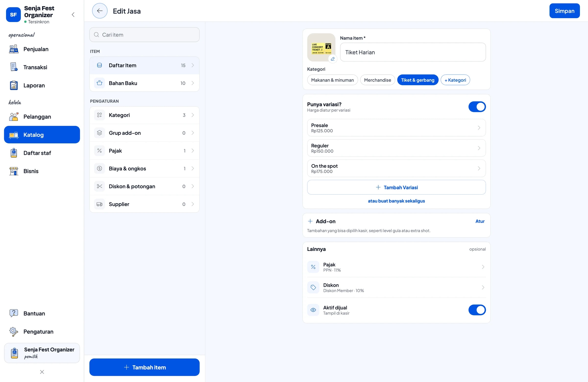Click the Bantuan help icon
Image resolution: width=588 pixels, height=382 pixels.
click(x=13, y=313)
